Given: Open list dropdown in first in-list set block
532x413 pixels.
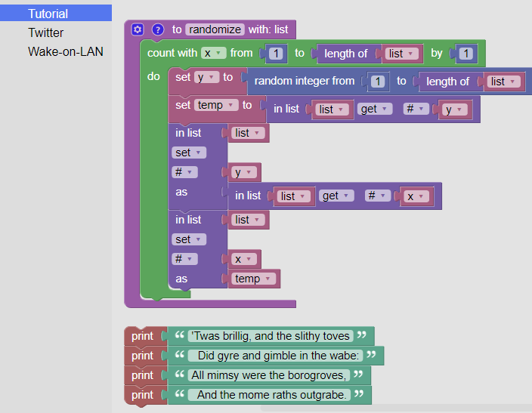Looking at the screenshot, I should click(x=248, y=133).
